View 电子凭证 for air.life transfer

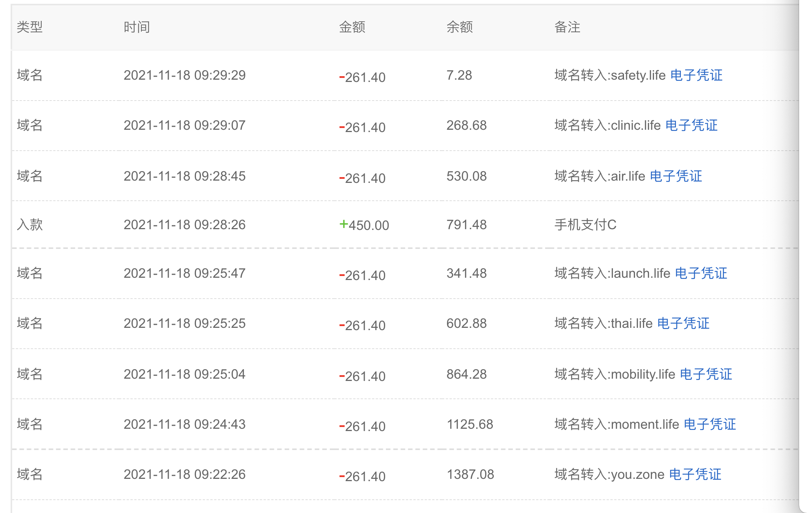676,176
